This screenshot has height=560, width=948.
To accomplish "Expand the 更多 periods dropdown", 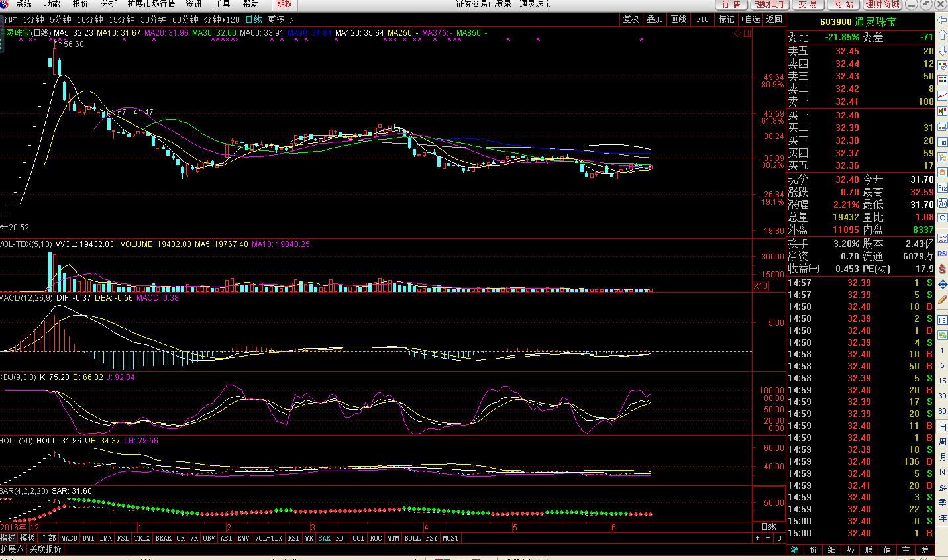I will coord(280,20).
